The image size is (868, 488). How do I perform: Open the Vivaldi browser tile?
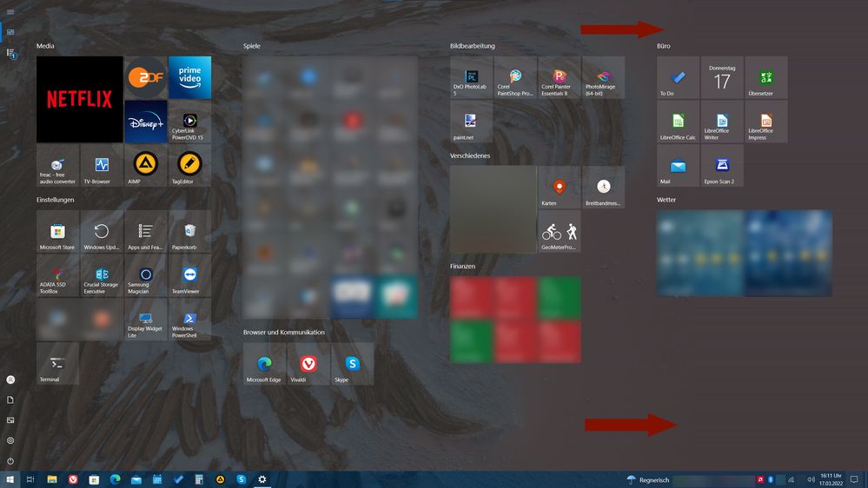click(x=308, y=364)
